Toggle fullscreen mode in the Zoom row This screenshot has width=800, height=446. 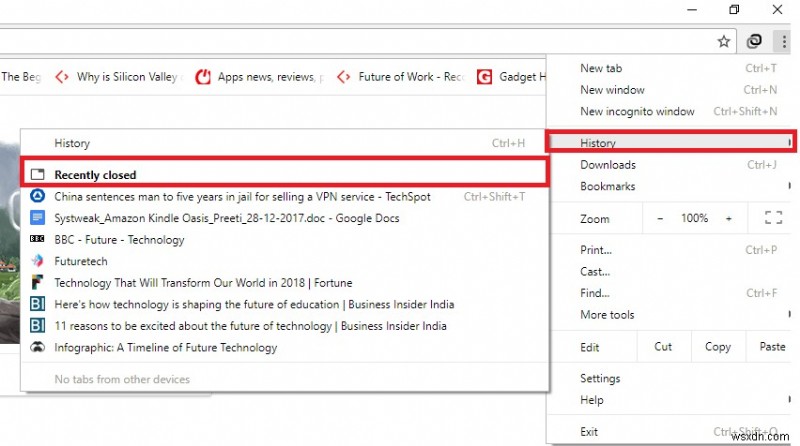pyautogui.click(x=773, y=218)
